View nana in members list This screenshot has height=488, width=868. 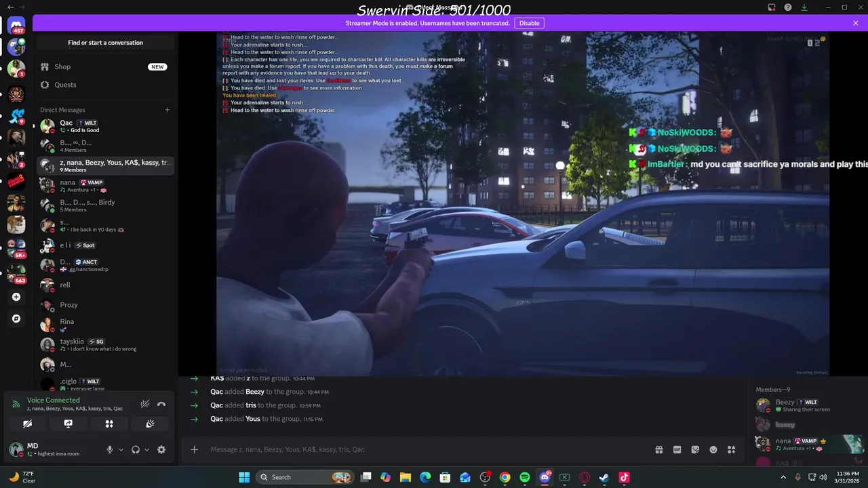click(x=807, y=444)
